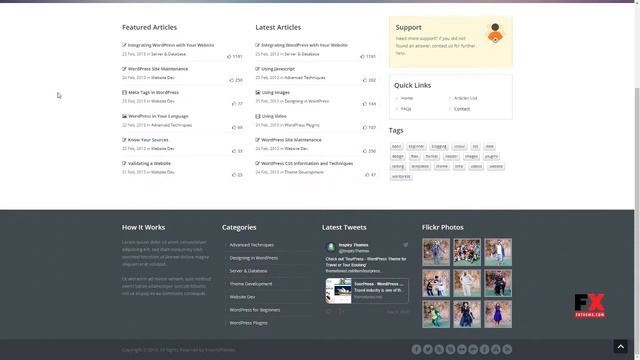
Task: Open featured article WordPress Site Maintenance
Action: pyautogui.click(x=158, y=69)
